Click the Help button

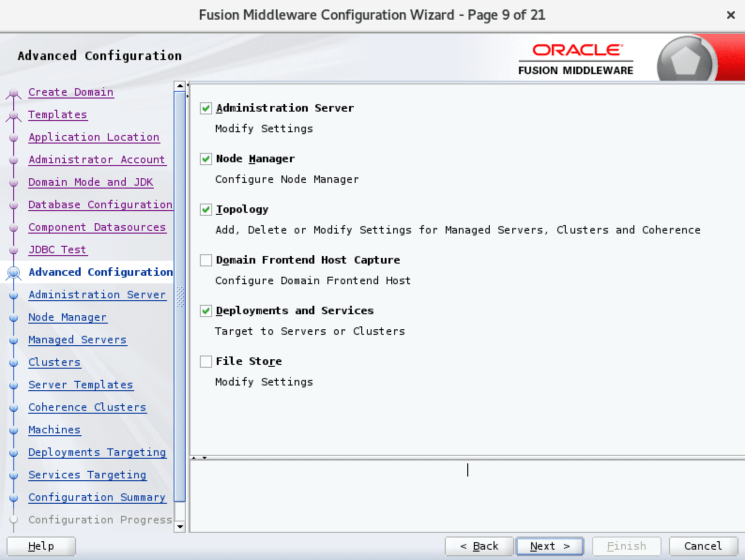pos(41,546)
